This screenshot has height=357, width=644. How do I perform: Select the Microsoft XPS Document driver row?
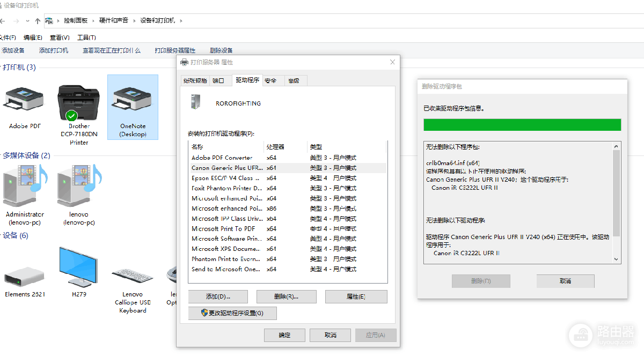(x=288, y=249)
